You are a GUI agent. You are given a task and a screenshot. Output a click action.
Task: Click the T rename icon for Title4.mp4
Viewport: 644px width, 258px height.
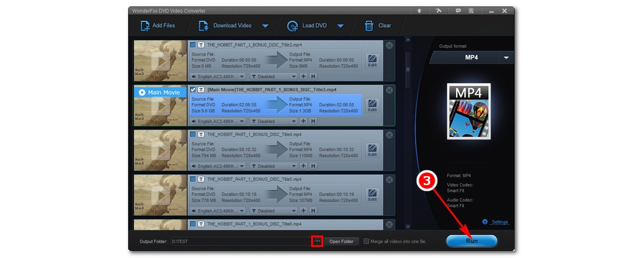pos(201,134)
